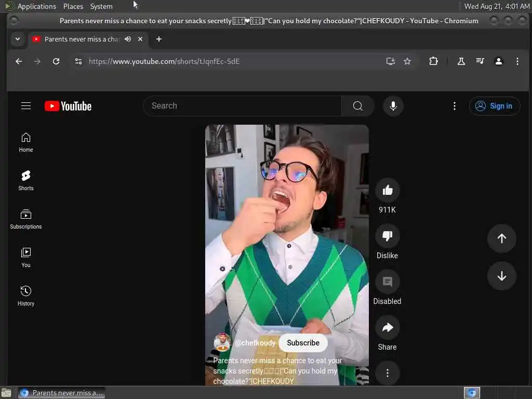The image size is (532, 399).
Task: Click Sign in button
Action: pos(495,106)
